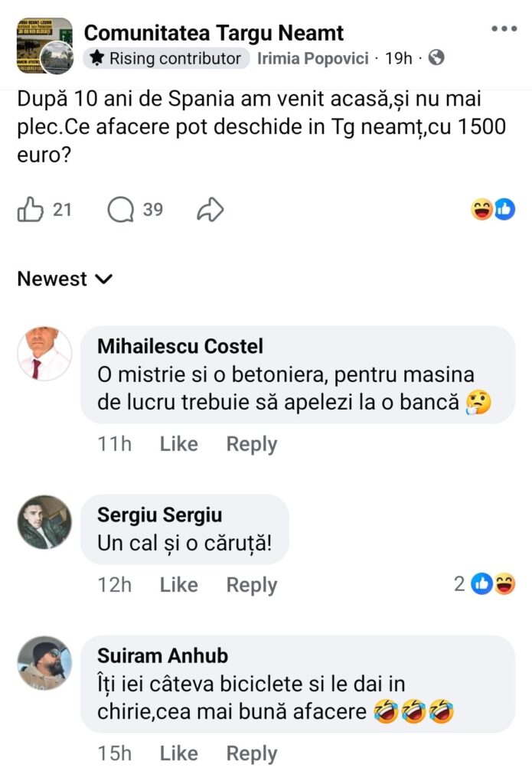Open Irimia Popovici's profile
Viewport: 532px width, 784px height.
313,58
